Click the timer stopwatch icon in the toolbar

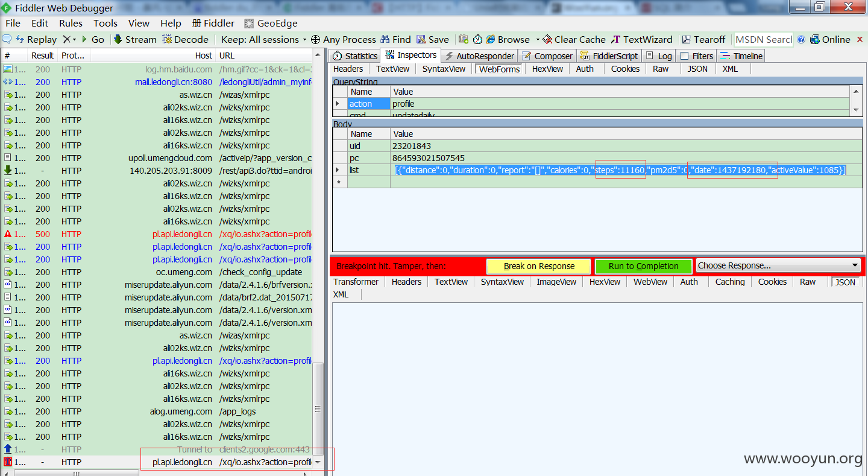tap(477, 39)
